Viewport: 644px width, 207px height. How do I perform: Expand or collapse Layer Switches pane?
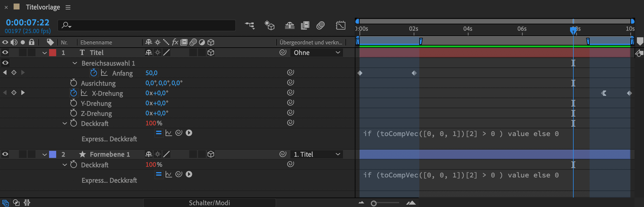6,203
